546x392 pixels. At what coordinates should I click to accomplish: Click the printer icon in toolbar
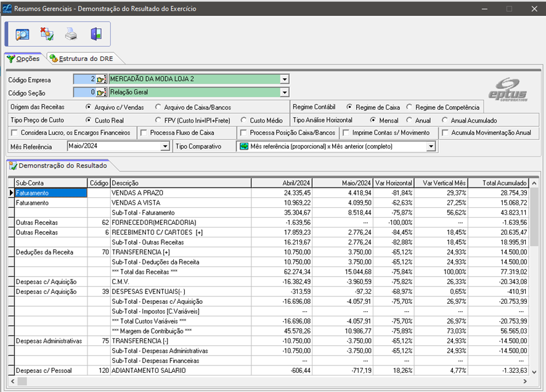(71, 35)
